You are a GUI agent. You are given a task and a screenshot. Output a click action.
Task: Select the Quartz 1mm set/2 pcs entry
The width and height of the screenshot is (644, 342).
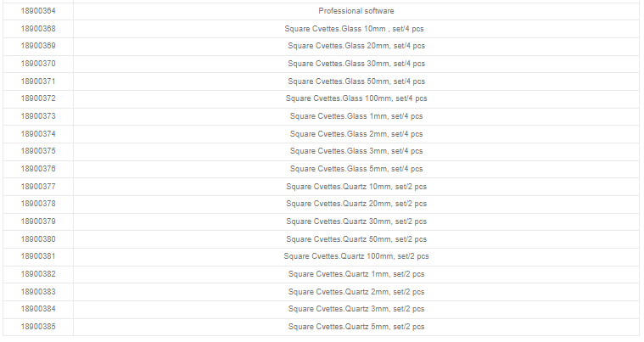(356, 274)
